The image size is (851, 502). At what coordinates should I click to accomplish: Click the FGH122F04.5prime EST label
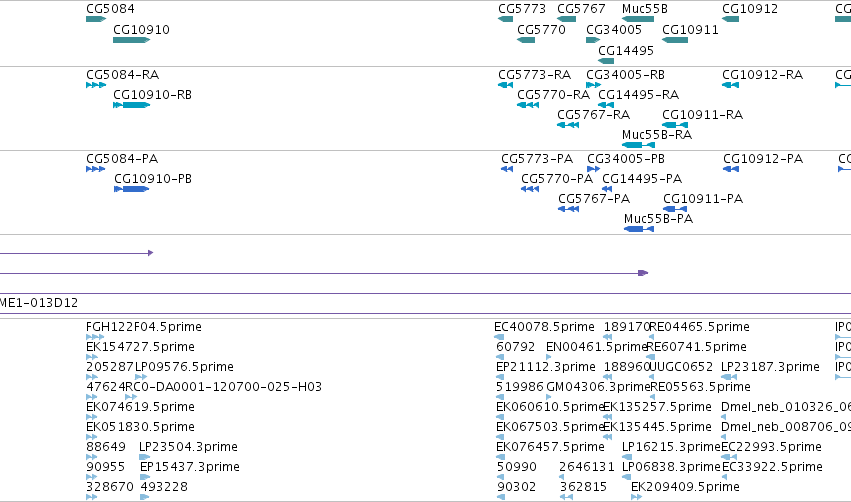pyautogui.click(x=144, y=327)
